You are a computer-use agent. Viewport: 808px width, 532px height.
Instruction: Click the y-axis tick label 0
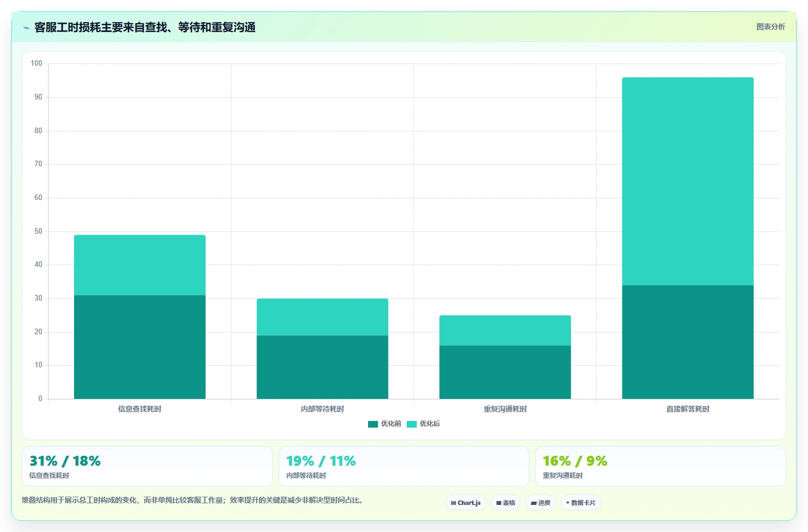coord(40,399)
